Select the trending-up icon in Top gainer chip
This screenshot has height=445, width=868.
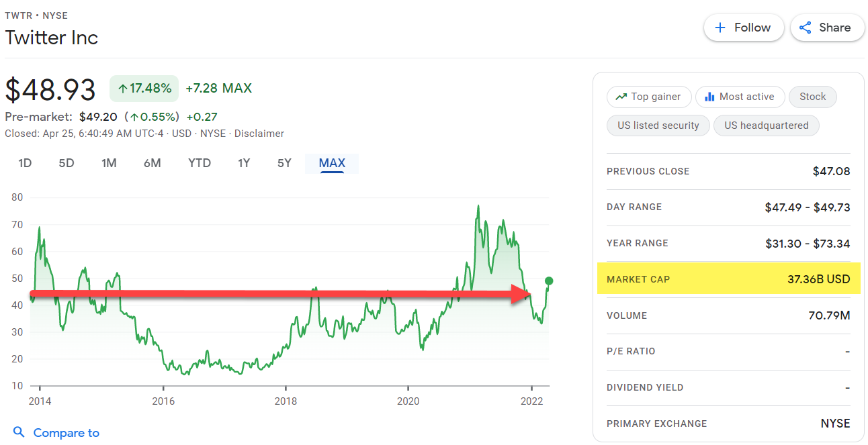(x=621, y=97)
